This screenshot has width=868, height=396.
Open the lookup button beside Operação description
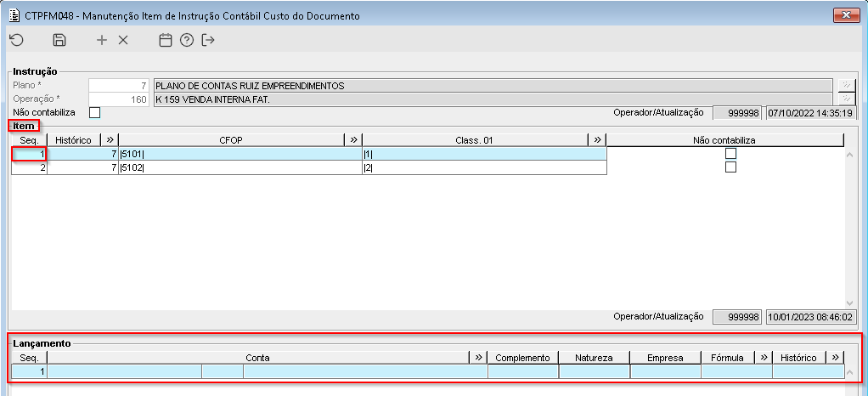point(847,99)
